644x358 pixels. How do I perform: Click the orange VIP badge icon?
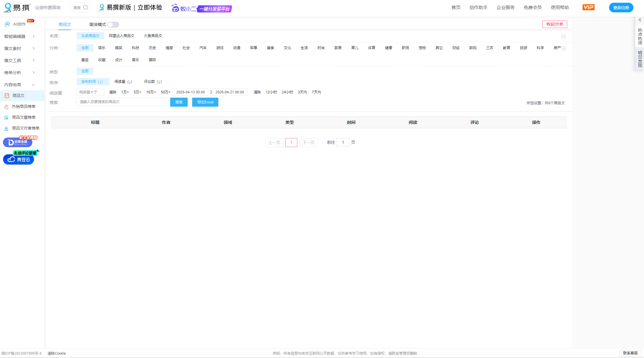[x=588, y=7]
